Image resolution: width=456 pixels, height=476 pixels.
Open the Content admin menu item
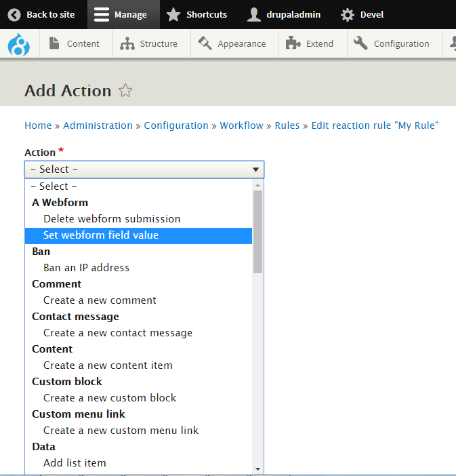(x=74, y=44)
